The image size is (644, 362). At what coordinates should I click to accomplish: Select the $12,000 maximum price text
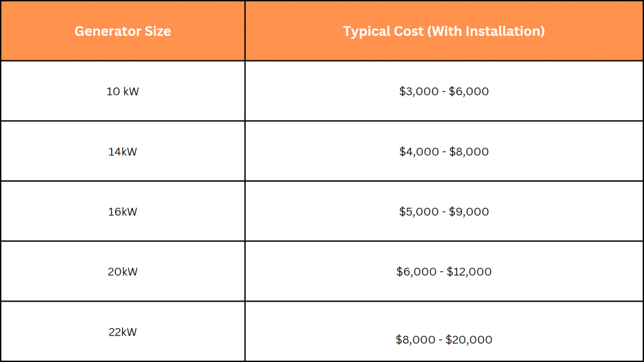coord(469,271)
